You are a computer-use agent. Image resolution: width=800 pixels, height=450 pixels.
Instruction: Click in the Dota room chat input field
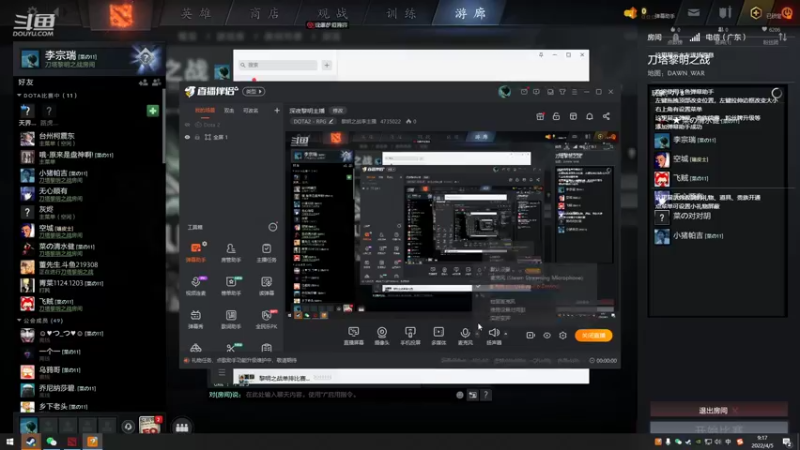click(x=347, y=394)
